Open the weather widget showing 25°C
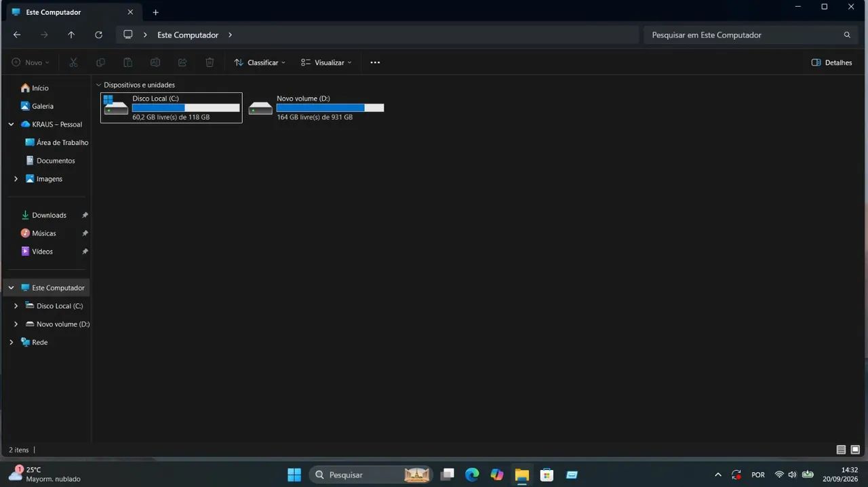The width and height of the screenshot is (868, 487). click(x=44, y=474)
